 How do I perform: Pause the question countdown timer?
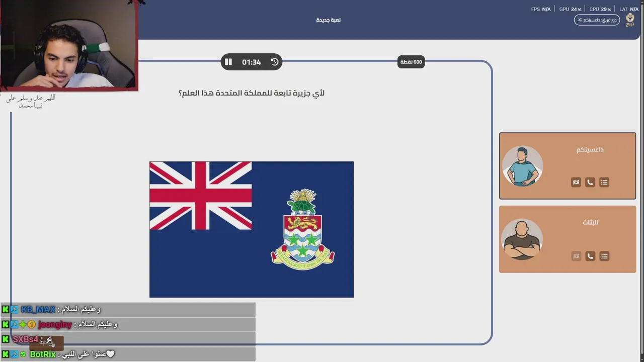(228, 62)
